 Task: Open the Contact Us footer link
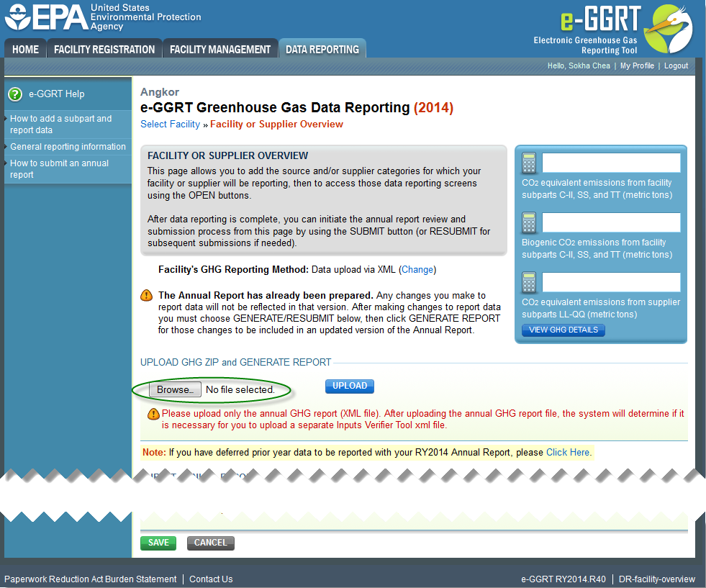(x=211, y=579)
